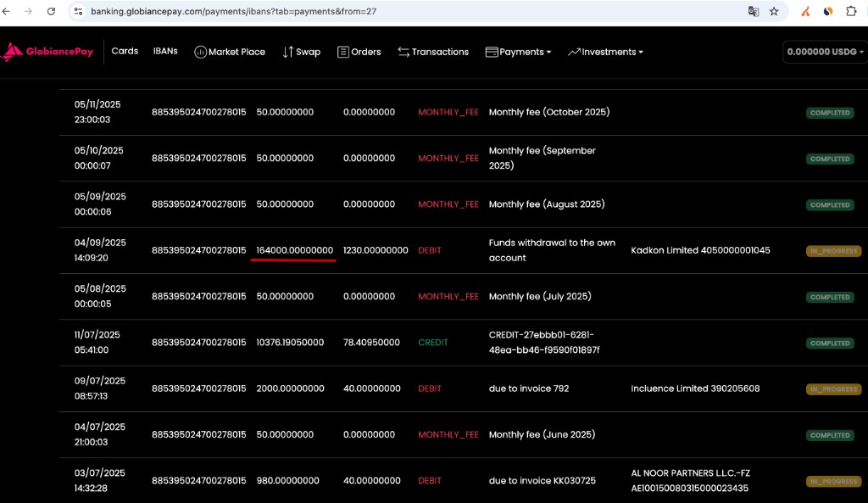The image size is (868, 503).
Task: Click 'CREDIT-27ebbb01-6281-48ea-bb46-f9590f01897f' reference text
Action: pyautogui.click(x=543, y=343)
